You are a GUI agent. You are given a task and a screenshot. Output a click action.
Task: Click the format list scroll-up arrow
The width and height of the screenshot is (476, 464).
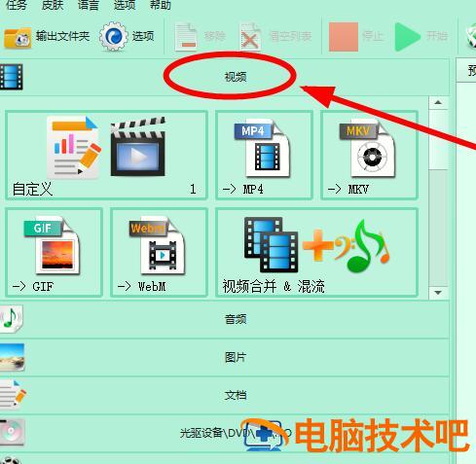coord(438,102)
